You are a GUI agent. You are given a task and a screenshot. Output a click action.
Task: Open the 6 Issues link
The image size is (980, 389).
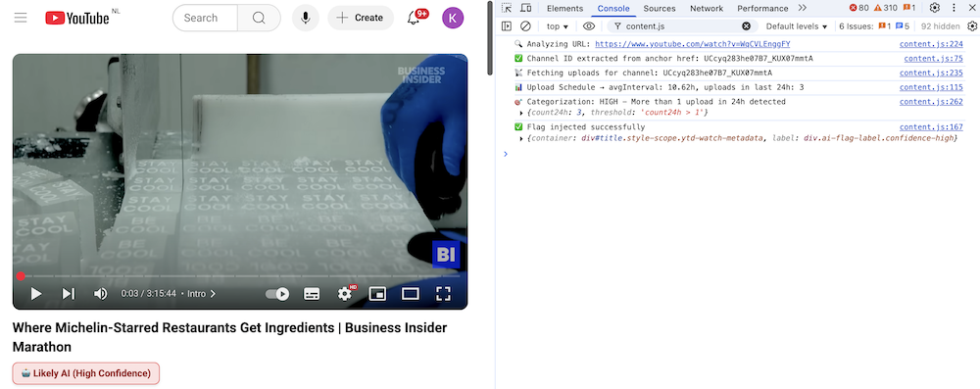pos(874,26)
